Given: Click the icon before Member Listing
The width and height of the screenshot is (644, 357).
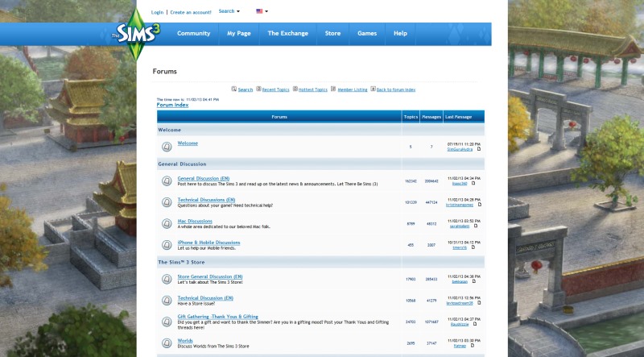Looking at the screenshot, I should pos(333,89).
